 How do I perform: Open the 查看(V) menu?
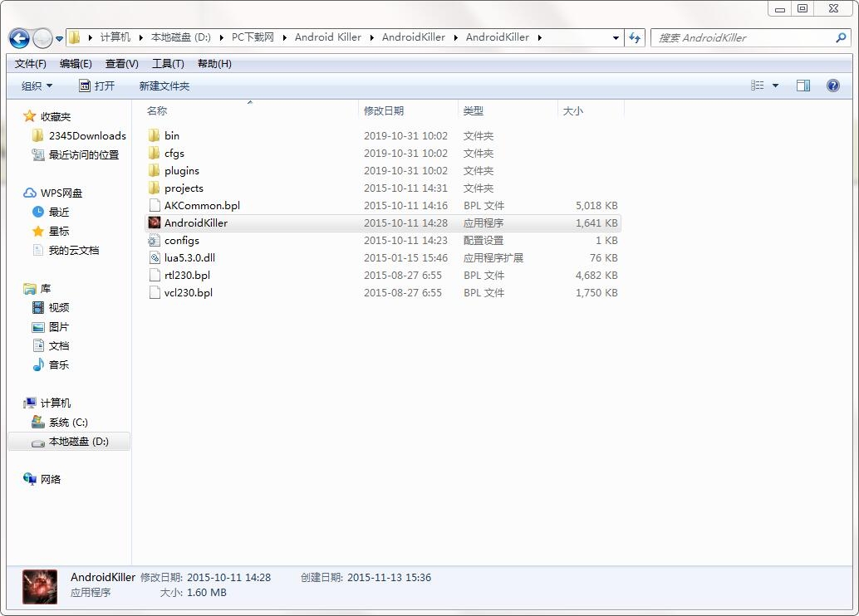121,64
